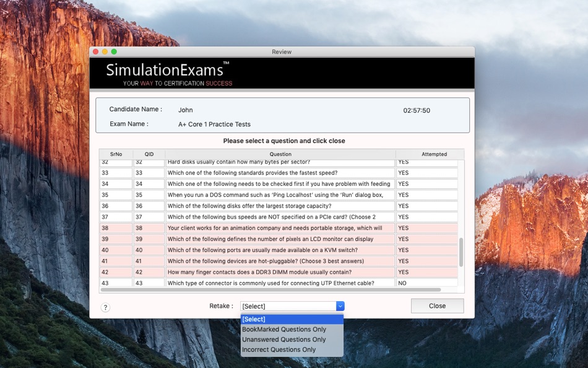This screenshot has width=588, height=368.
Task: Select question 33 about fastest speed standard
Action: tap(280, 173)
